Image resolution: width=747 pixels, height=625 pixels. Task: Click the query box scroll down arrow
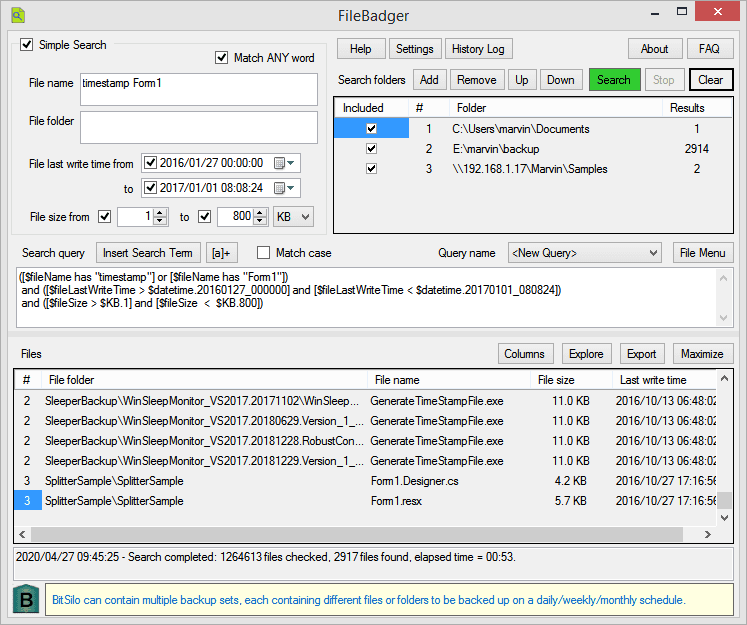click(x=723, y=318)
